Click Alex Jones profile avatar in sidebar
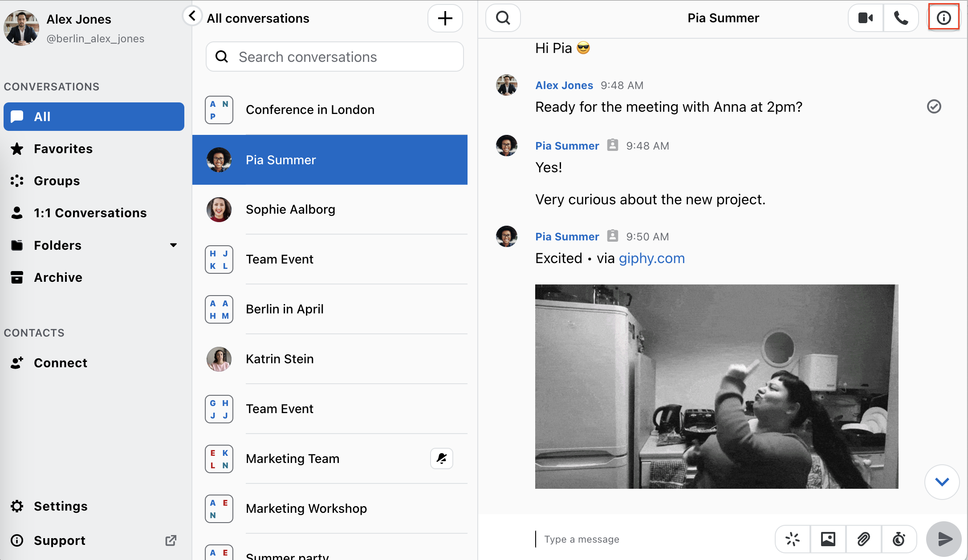 click(x=21, y=28)
